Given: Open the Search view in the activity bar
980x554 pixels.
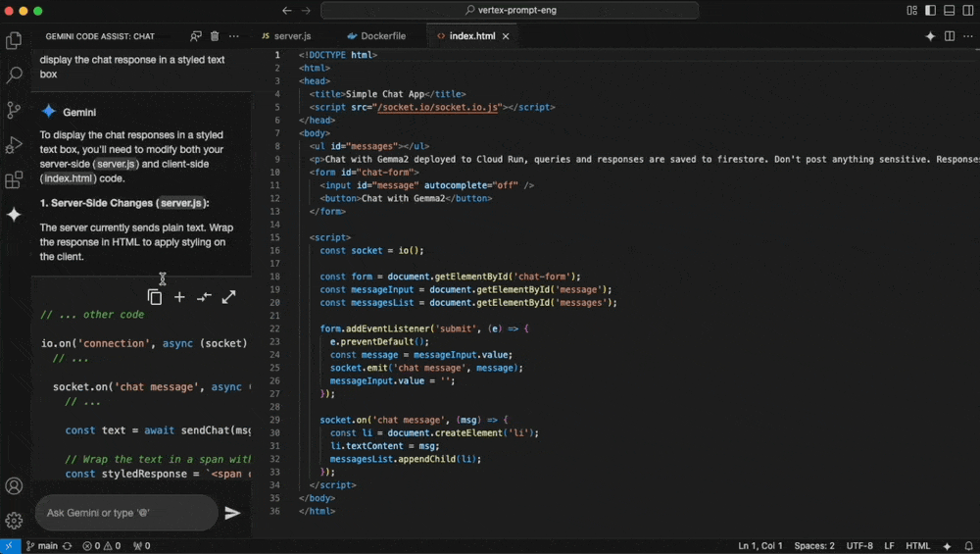Looking at the screenshot, I should [14, 76].
